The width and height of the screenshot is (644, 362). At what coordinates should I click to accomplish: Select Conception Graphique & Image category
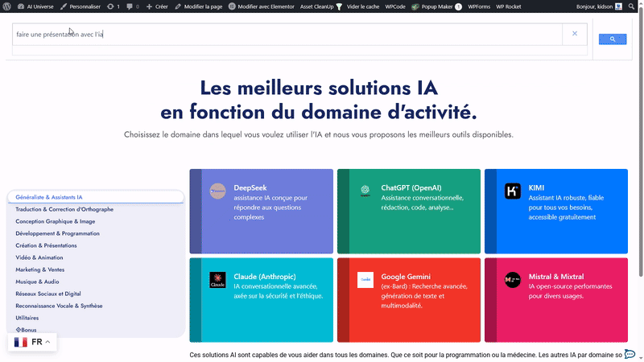point(56,221)
